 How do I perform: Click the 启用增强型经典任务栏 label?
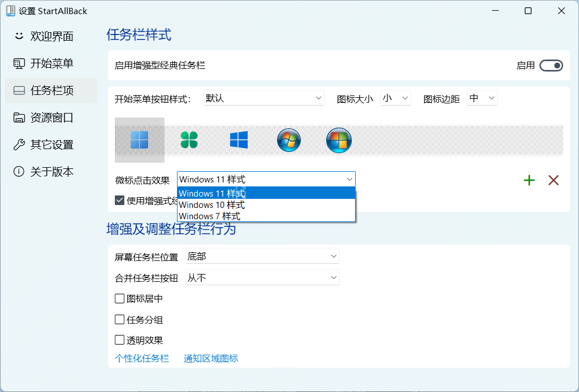[160, 66]
